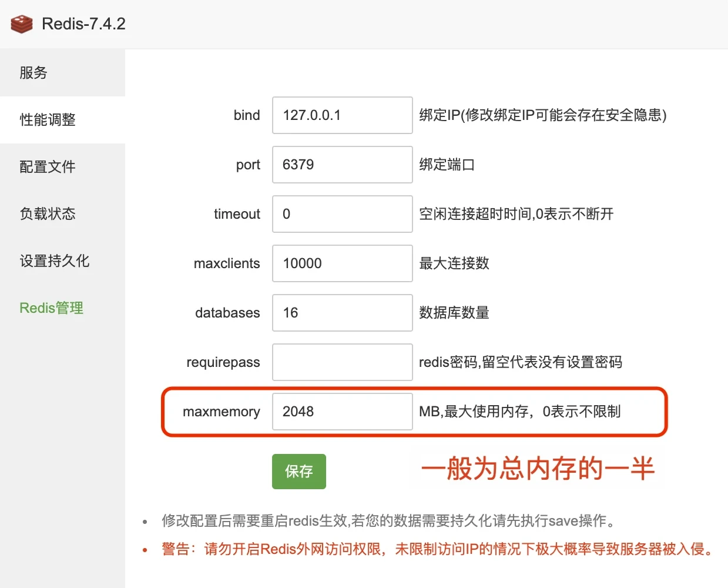Save settings with the 保存 button
Viewport: 728px width, 588px height.
coord(298,472)
